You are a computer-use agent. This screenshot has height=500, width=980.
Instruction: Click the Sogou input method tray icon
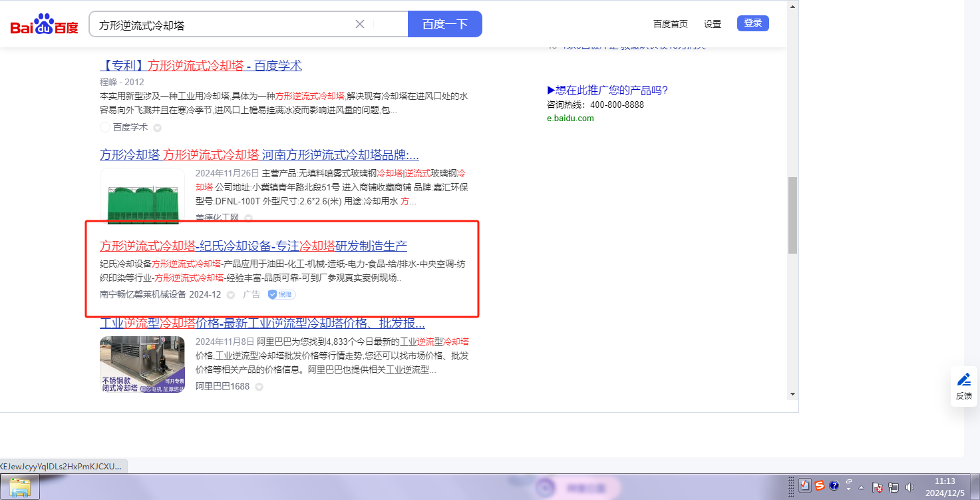820,486
